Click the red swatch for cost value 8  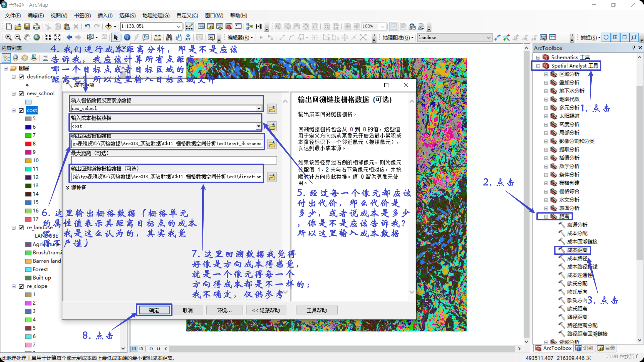click(28, 144)
